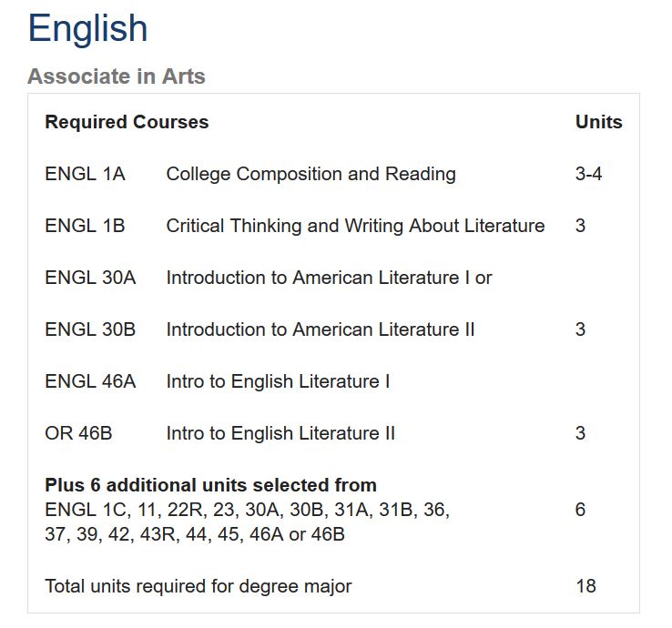
Task: Click Intro to English Literature I title
Action: click(278, 381)
